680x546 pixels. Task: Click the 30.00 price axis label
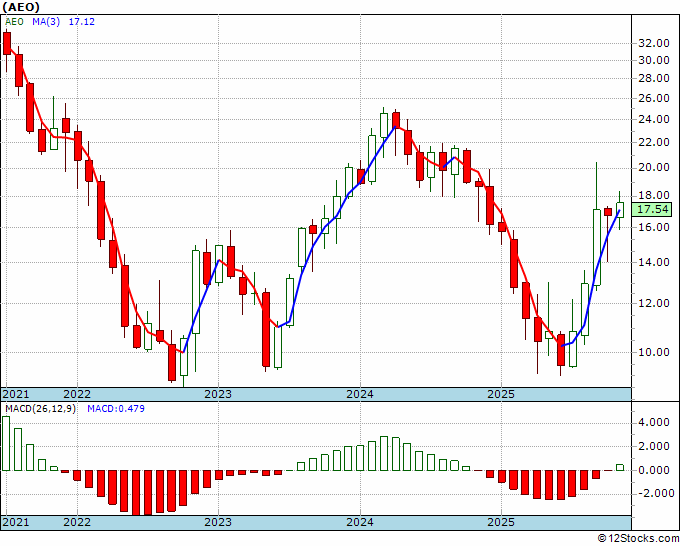click(x=654, y=60)
